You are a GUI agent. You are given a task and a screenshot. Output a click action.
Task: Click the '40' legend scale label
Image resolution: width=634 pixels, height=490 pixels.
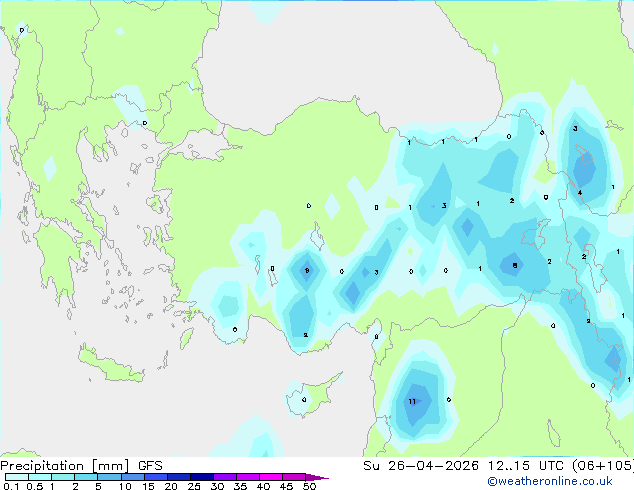263,486
